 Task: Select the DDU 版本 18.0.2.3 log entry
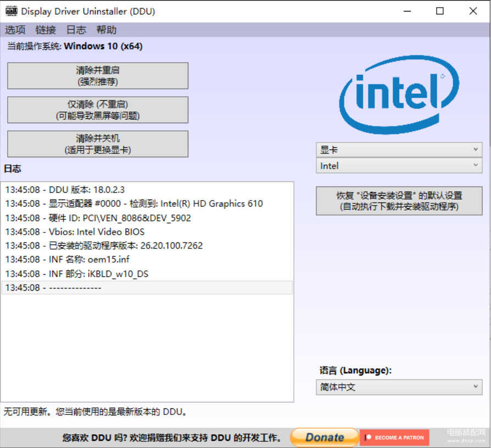coord(65,190)
